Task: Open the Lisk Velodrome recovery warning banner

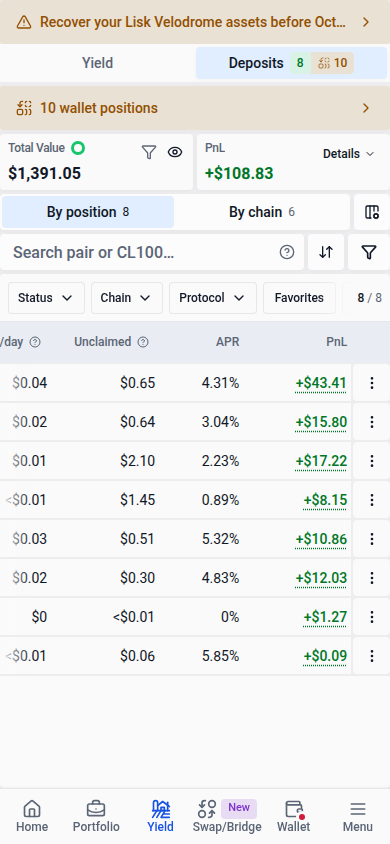Action: 195,22
